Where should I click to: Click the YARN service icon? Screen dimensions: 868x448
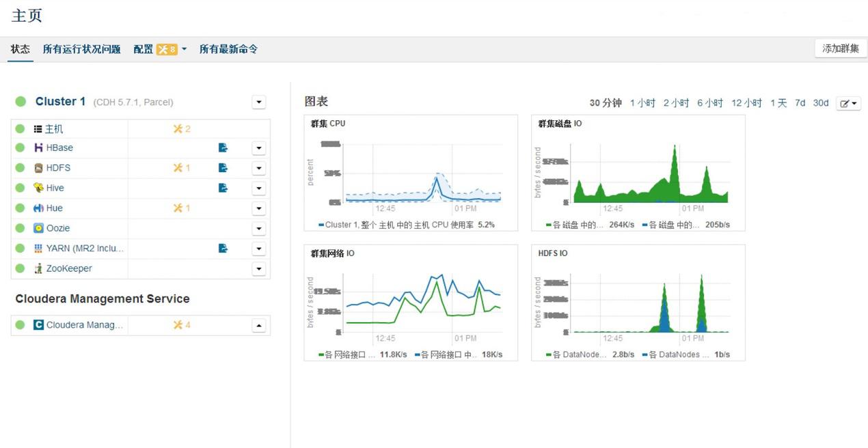click(x=38, y=249)
